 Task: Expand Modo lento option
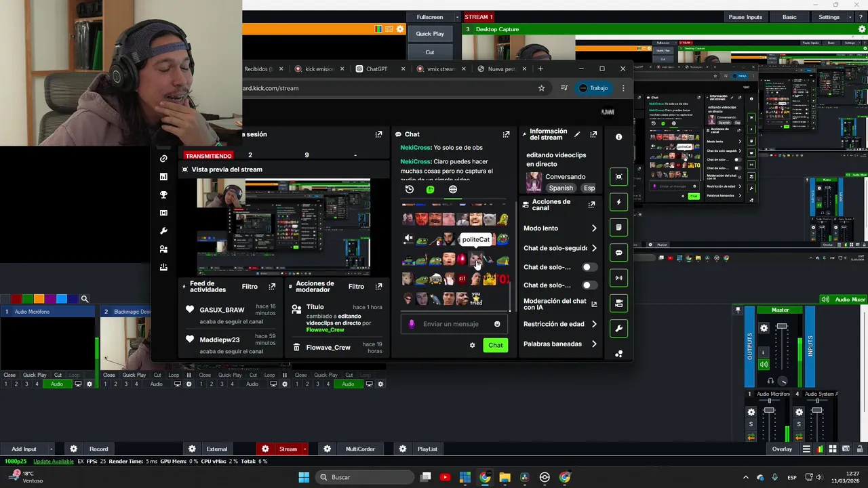[x=594, y=228]
